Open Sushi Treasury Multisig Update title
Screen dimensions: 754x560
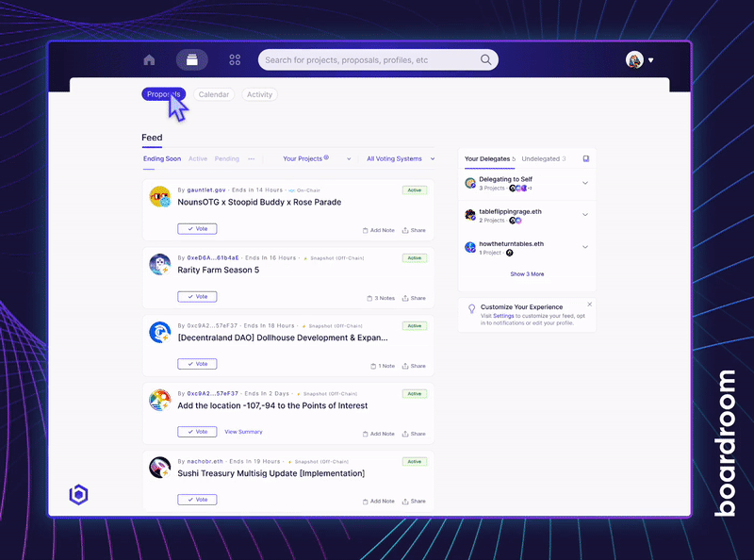tap(270, 473)
